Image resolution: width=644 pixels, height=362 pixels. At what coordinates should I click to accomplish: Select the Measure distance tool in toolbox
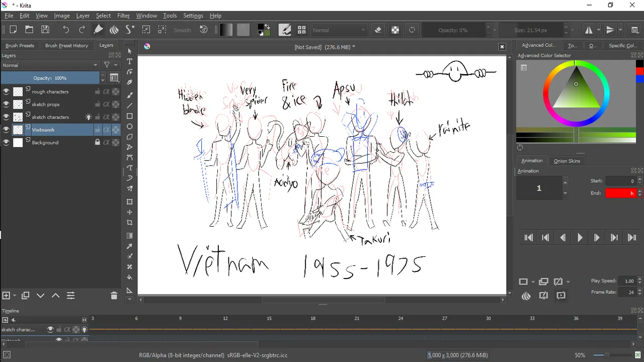pyautogui.click(x=129, y=290)
